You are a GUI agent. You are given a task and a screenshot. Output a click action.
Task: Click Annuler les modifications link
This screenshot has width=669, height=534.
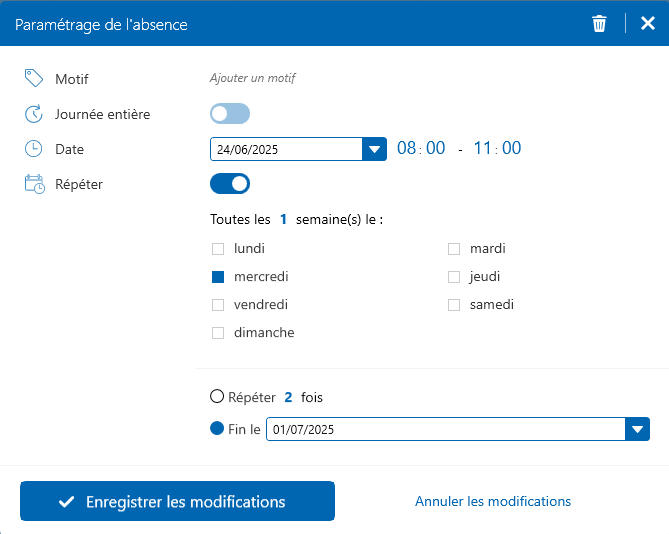tap(493, 502)
